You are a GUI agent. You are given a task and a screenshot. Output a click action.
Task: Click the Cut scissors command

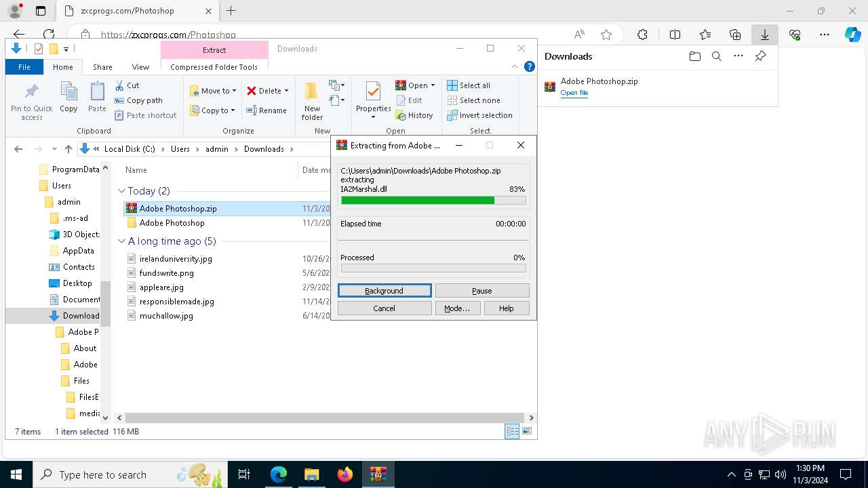127,85
